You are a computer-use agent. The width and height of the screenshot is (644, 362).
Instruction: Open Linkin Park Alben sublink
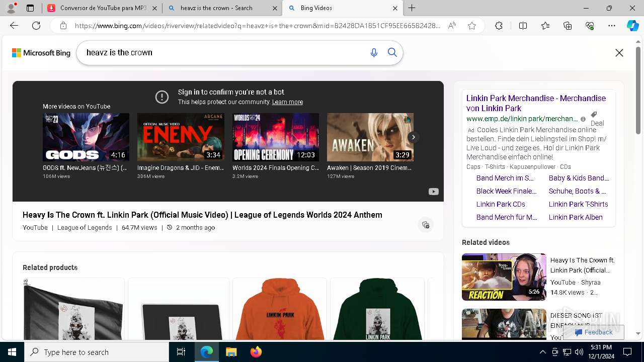(576, 217)
